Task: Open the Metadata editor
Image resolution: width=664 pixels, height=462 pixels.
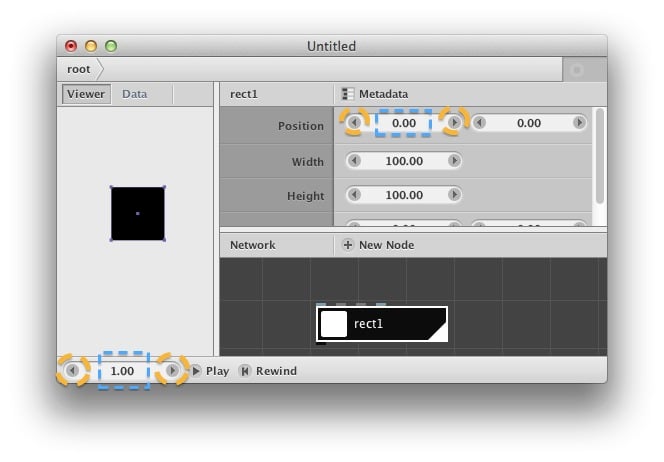Action: coord(375,94)
